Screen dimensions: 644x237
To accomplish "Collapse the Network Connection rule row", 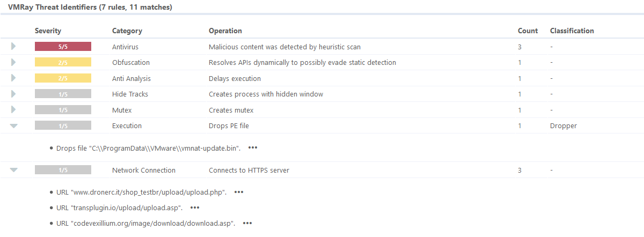I will [14, 171].
